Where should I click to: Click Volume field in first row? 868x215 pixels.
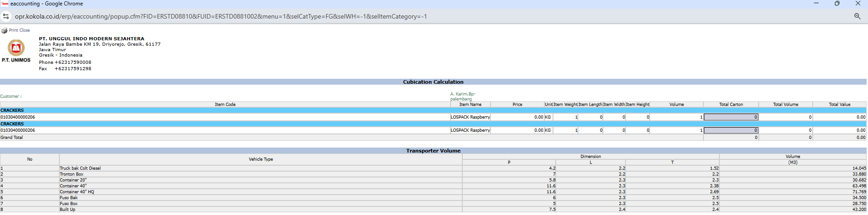[676, 117]
